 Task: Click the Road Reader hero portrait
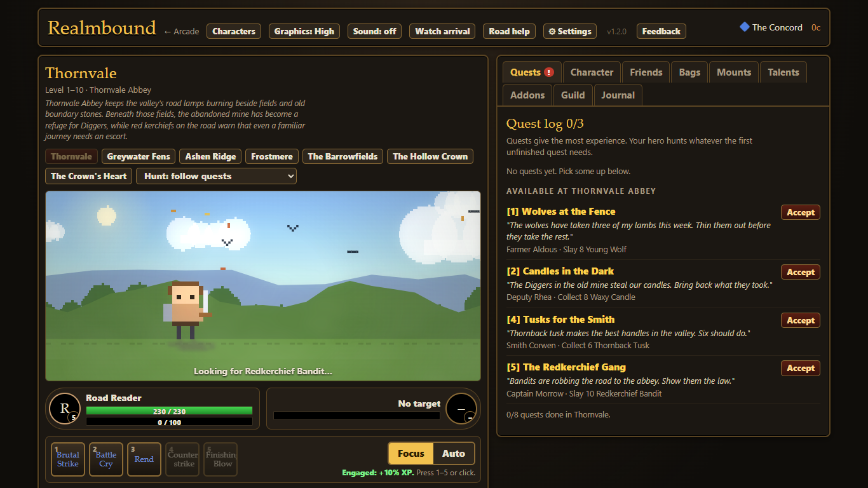[65, 409]
